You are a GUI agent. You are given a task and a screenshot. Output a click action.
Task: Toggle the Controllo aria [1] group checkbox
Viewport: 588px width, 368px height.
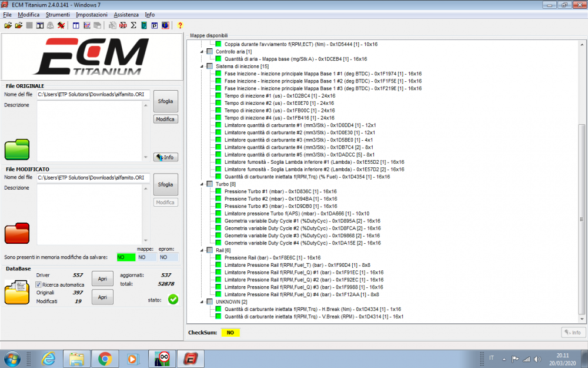[210, 51]
